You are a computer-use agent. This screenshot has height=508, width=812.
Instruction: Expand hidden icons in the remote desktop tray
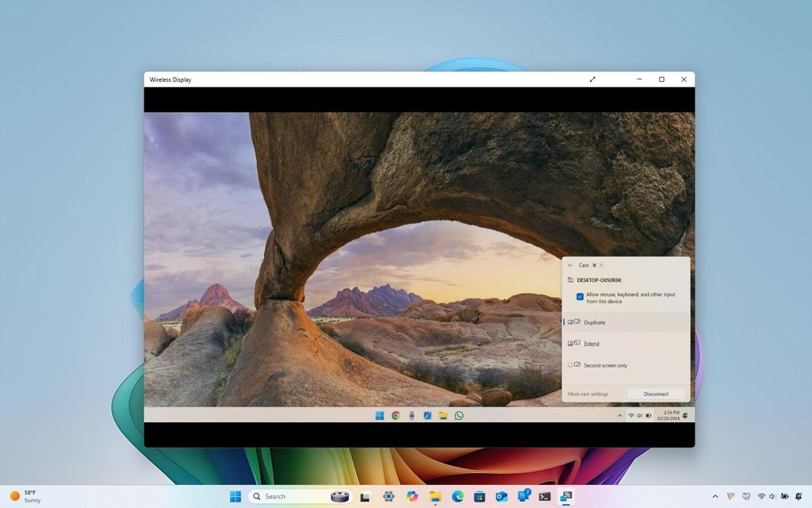[619, 415]
